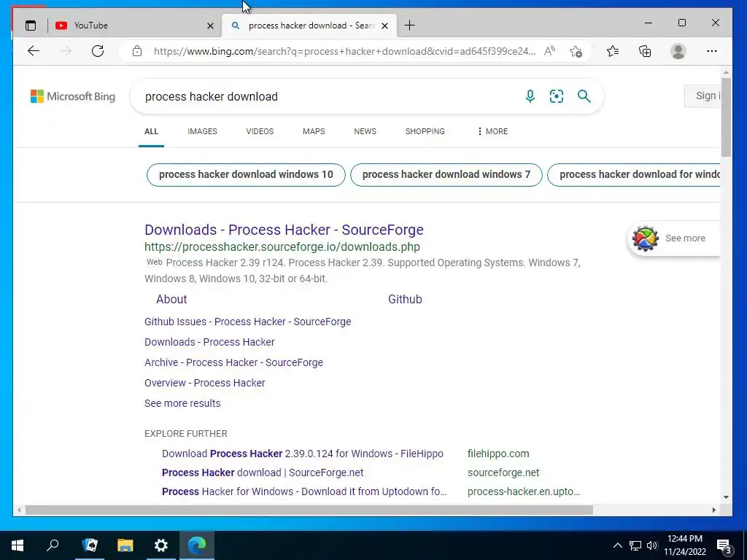The height and width of the screenshot is (560, 747).
Task: Click the vertical scrollbar thumb
Action: [726, 117]
